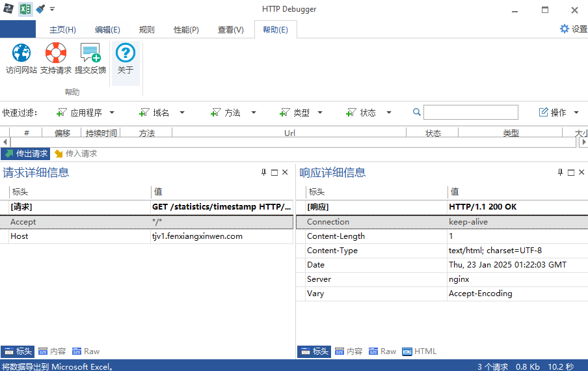
Task: Sort by the Offset (偏移) column header
Action: (x=62, y=132)
